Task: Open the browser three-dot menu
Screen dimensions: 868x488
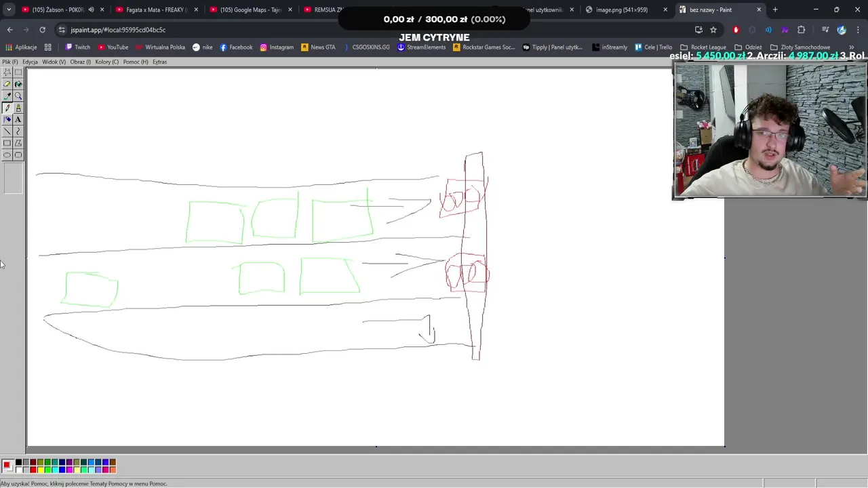Action: click(858, 30)
